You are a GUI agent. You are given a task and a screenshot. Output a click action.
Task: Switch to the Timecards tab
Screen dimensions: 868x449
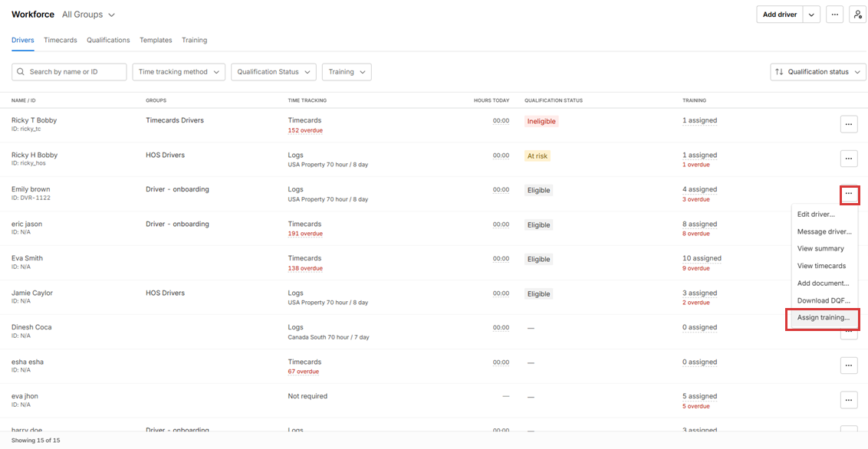[61, 40]
